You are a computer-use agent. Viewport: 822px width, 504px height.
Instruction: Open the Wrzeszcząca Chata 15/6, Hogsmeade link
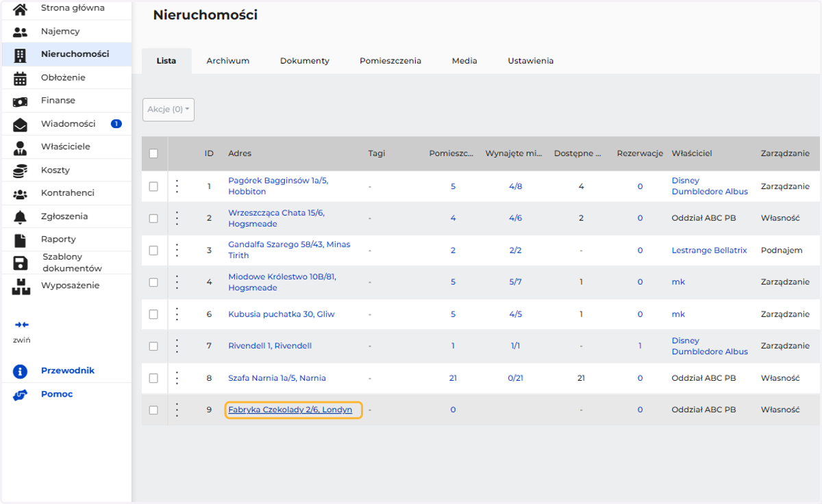[x=277, y=218]
